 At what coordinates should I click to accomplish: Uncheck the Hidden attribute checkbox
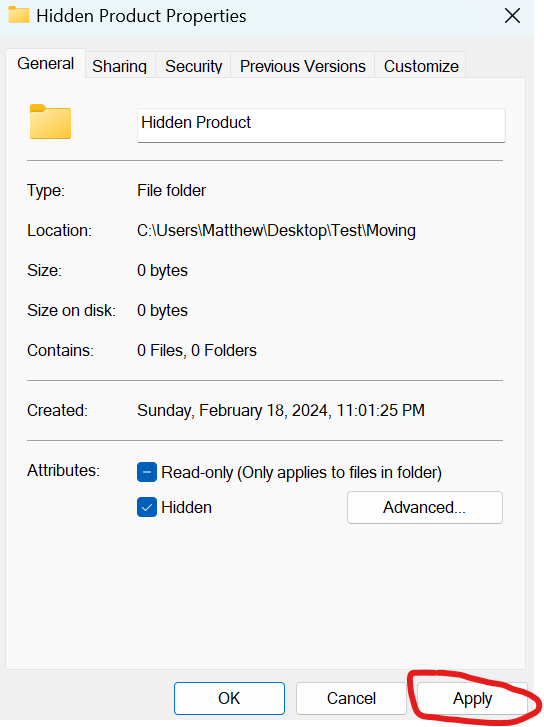click(147, 507)
